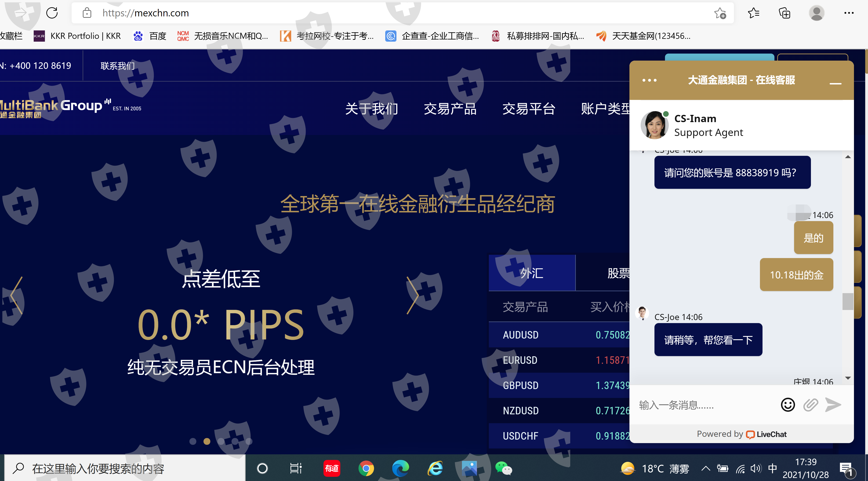This screenshot has height=481, width=868.
Task: Show hidden system tray icons chevron
Action: click(706, 468)
